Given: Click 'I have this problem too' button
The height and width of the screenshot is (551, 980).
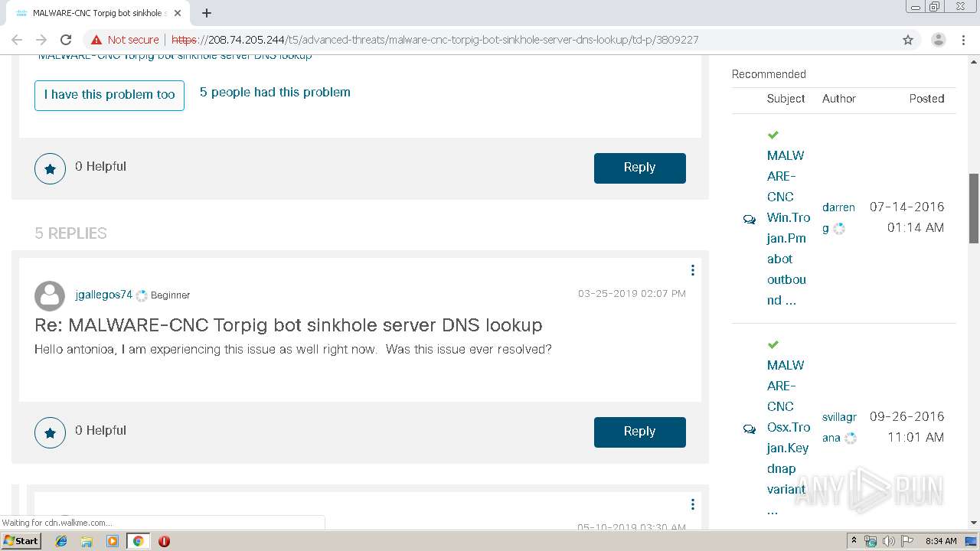Looking at the screenshot, I should coord(109,95).
